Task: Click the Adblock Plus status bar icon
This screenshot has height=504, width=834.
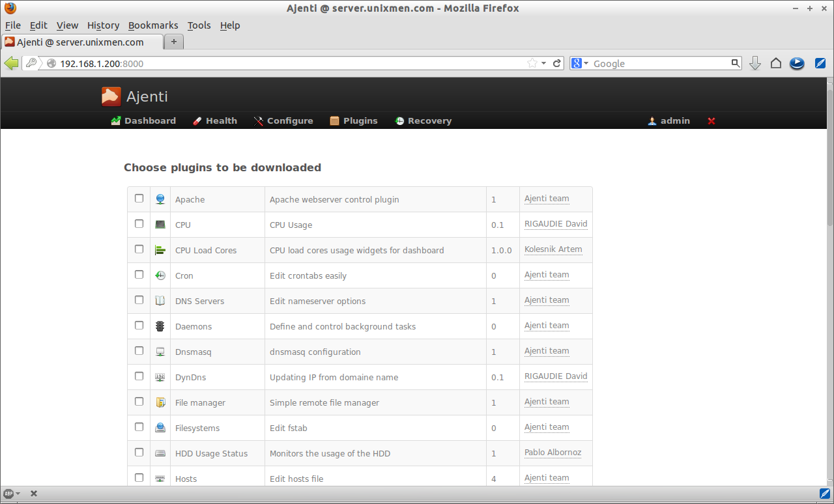Action: click(8, 494)
